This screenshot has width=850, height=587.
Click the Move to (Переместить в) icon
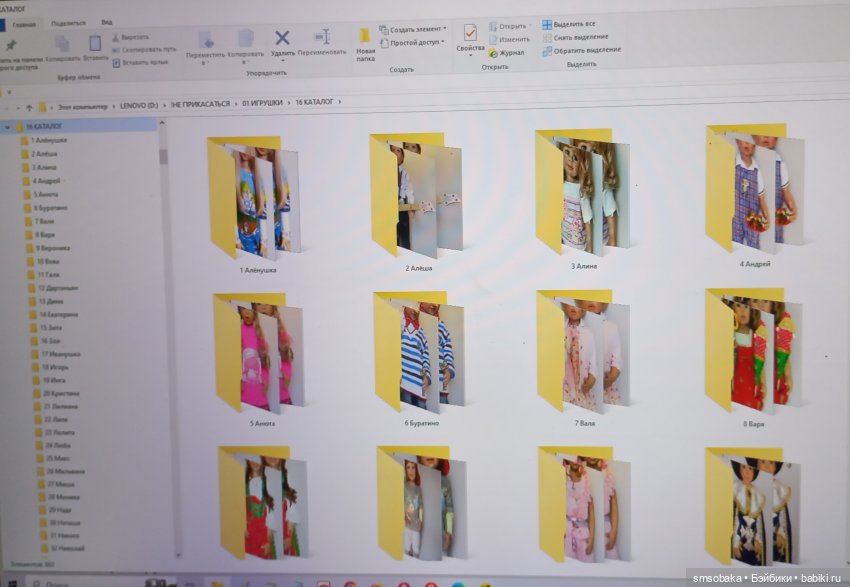[x=206, y=40]
